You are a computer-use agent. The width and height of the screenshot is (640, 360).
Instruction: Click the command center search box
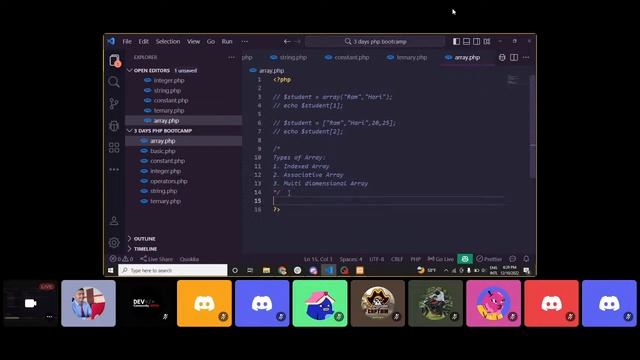[375, 41]
